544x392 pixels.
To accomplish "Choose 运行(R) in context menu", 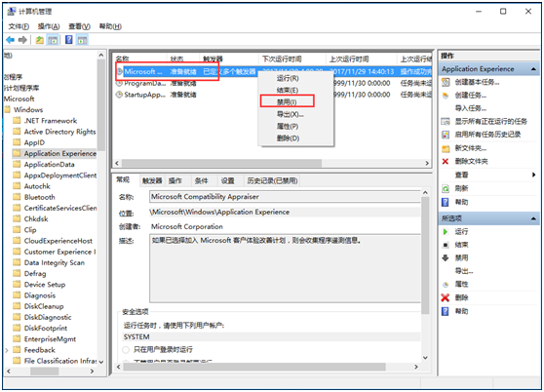I will 288,78.
